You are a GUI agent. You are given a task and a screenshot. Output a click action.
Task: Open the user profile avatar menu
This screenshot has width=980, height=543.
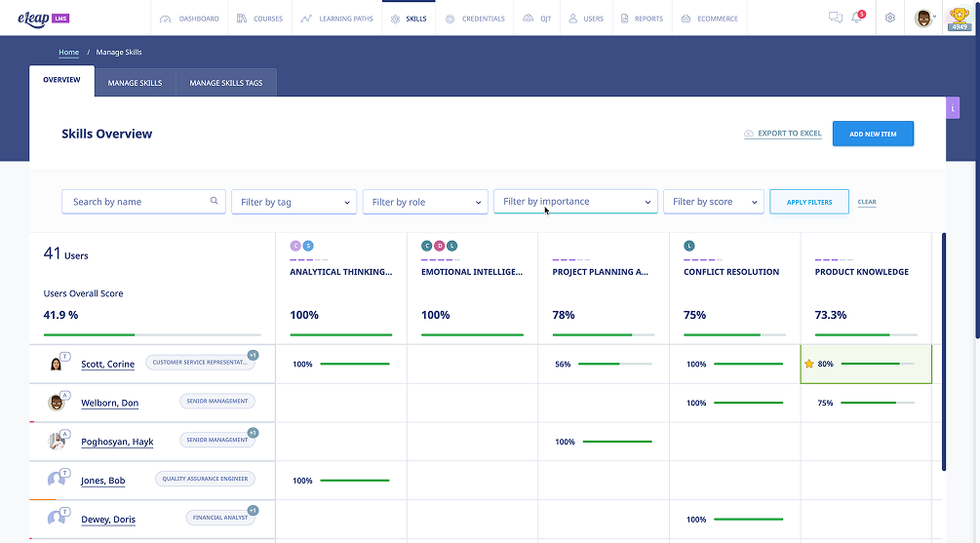(924, 19)
